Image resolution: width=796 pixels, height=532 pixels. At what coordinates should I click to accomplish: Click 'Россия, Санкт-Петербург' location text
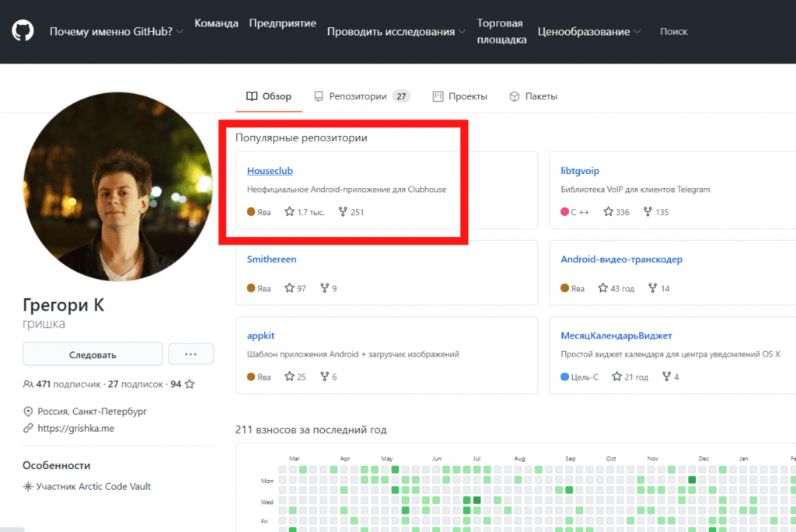pos(92,412)
